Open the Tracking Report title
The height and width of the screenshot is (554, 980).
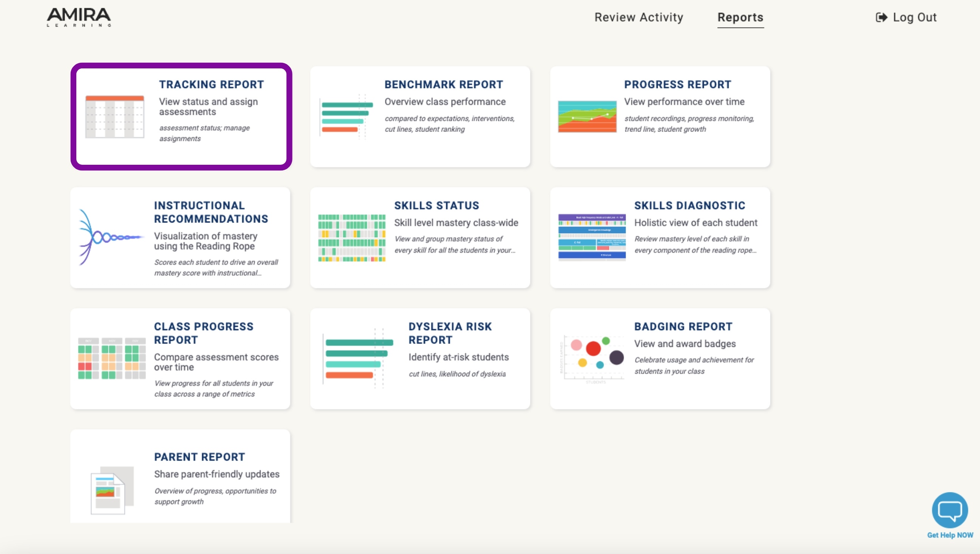click(211, 85)
